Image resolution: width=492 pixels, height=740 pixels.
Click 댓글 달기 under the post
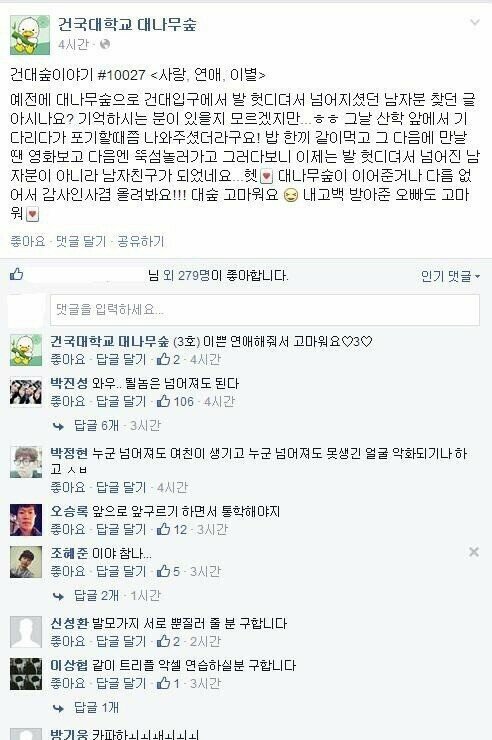pos(81,242)
